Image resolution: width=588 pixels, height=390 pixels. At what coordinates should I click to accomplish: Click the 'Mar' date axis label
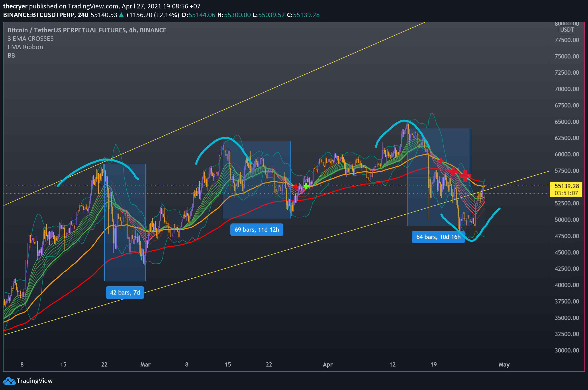pos(145,365)
